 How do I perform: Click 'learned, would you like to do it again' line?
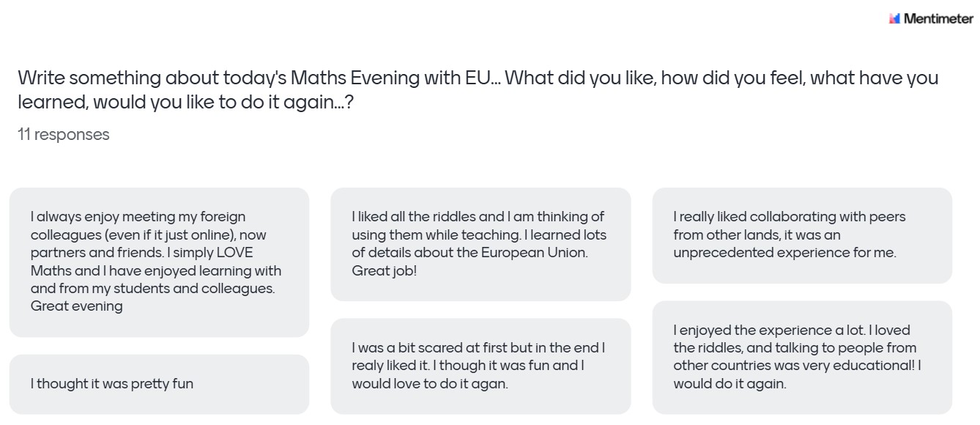pos(185,103)
